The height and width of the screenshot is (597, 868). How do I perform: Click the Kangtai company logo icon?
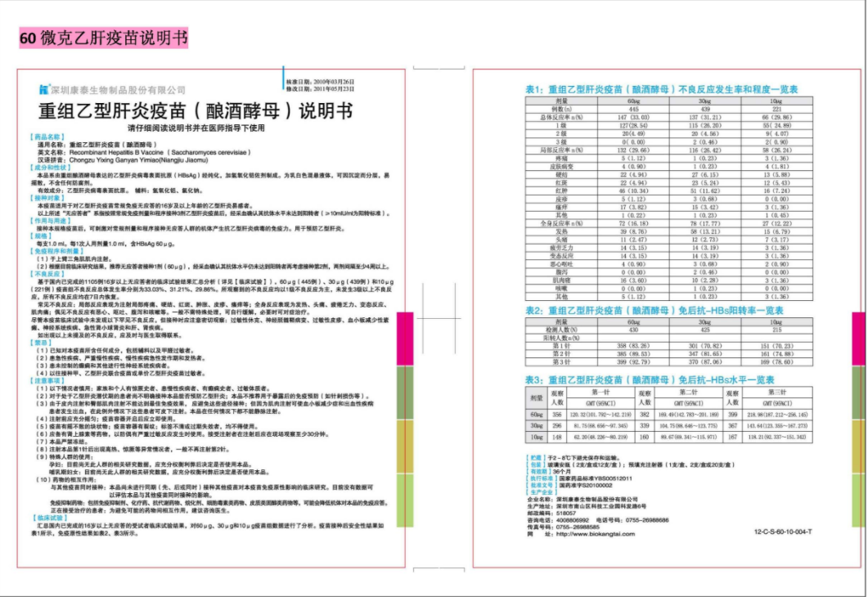[43, 89]
